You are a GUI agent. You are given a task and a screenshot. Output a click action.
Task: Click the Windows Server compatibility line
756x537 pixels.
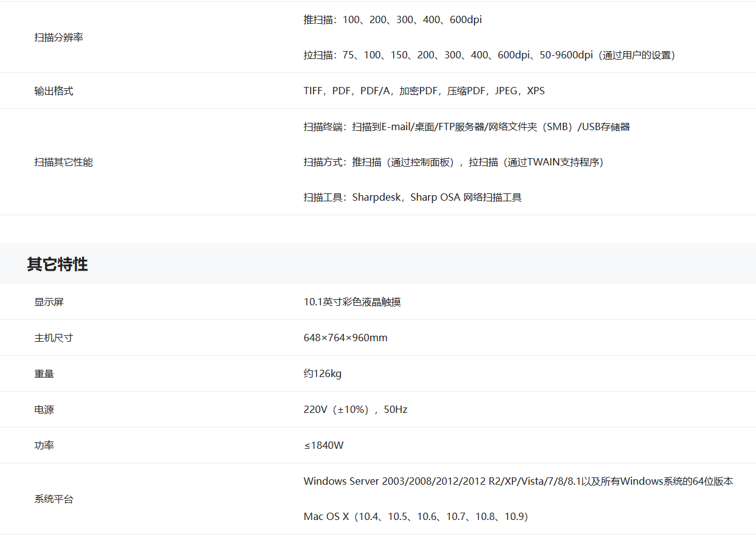tap(518, 482)
